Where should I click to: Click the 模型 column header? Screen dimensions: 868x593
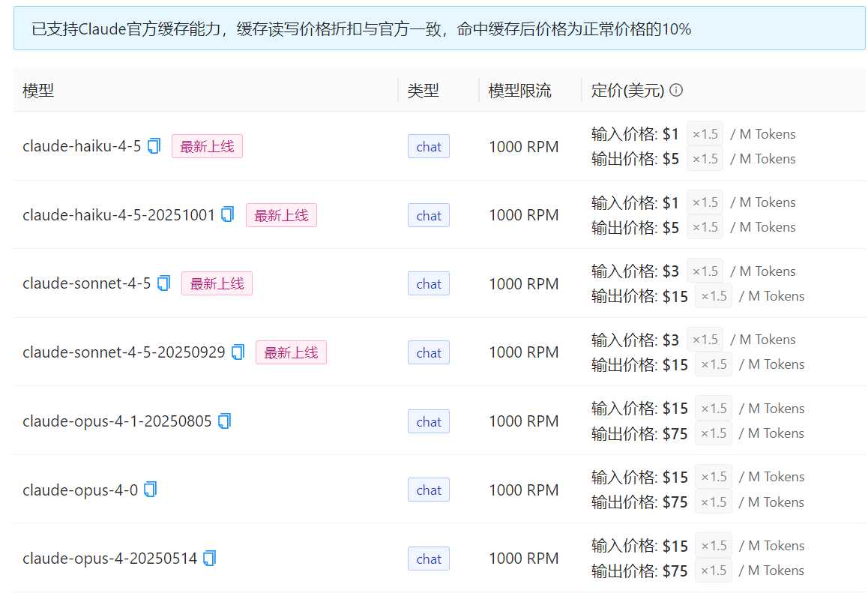[38, 91]
